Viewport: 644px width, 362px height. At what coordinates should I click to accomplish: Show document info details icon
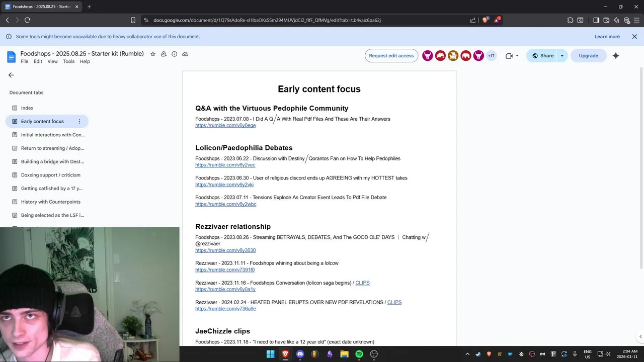(174, 54)
